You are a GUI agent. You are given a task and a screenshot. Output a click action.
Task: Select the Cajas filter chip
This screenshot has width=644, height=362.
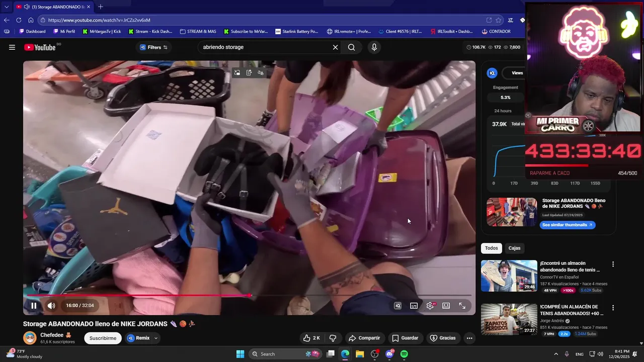click(514, 248)
